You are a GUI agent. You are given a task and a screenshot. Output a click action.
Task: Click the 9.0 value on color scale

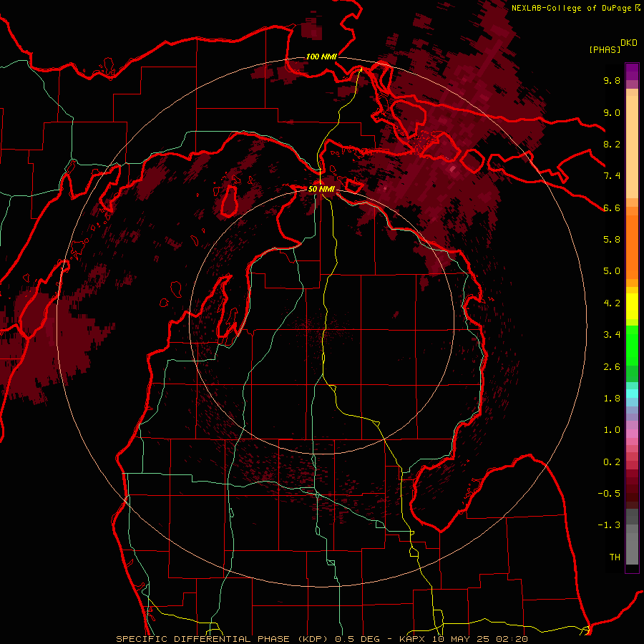pyautogui.click(x=612, y=112)
